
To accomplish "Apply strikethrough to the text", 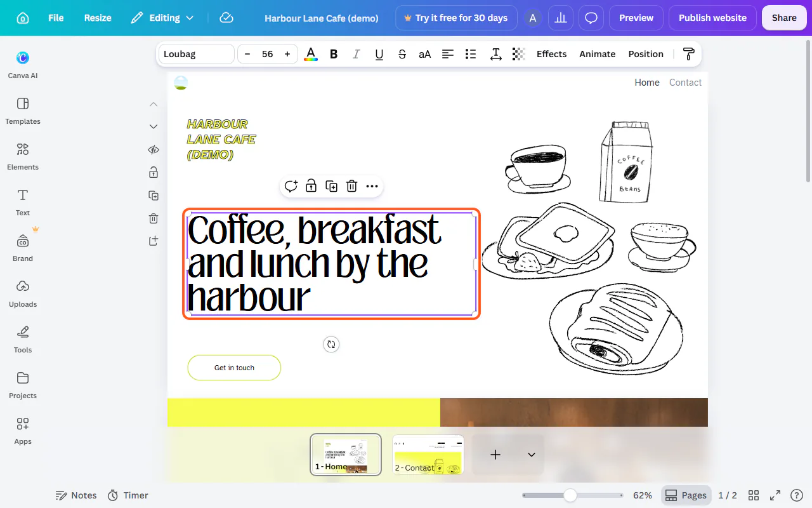I will point(402,54).
